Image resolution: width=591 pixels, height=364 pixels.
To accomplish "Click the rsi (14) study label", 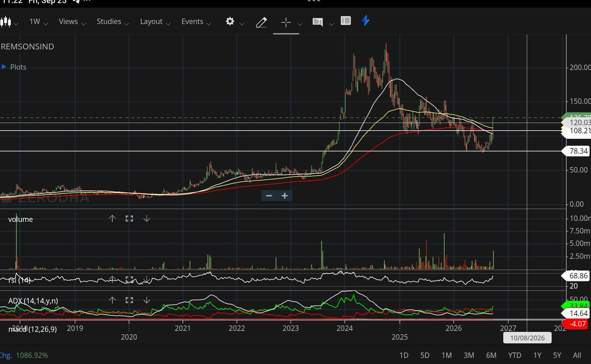I will pyautogui.click(x=20, y=280).
